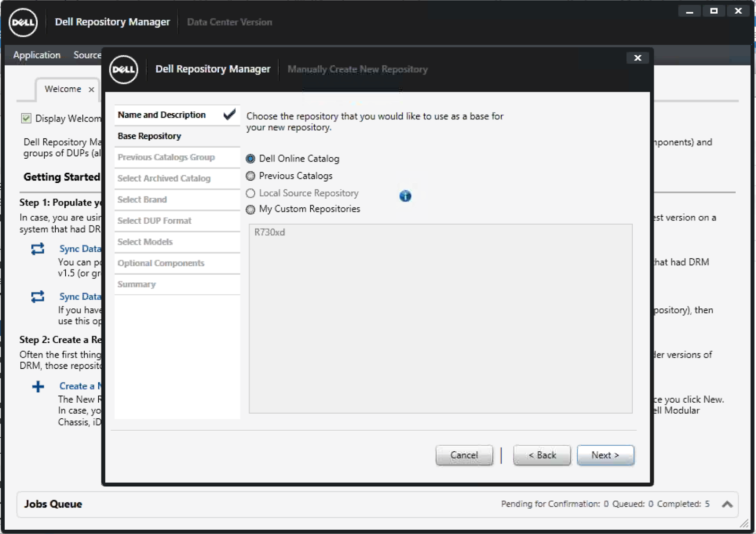Click the Dell logo in the main title bar
This screenshot has height=534, width=756.
click(x=23, y=22)
